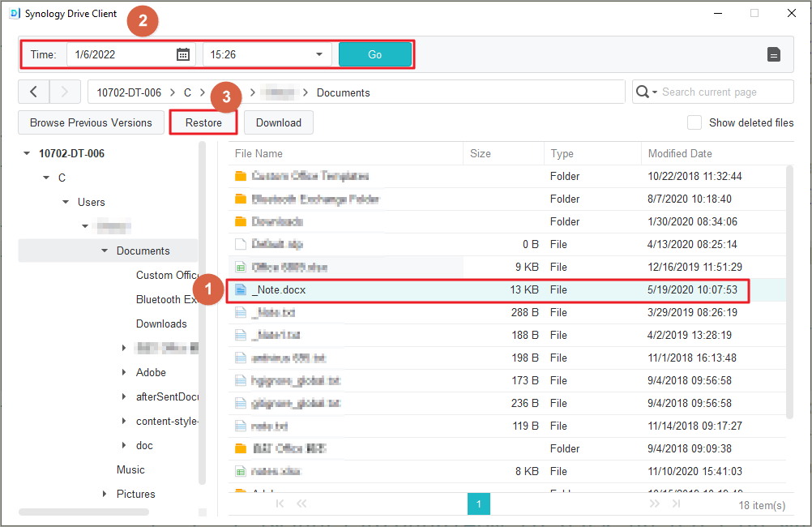Click the Browse Previous Versions button
The width and height of the screenshot is (812, 527).
pos(91,122)
